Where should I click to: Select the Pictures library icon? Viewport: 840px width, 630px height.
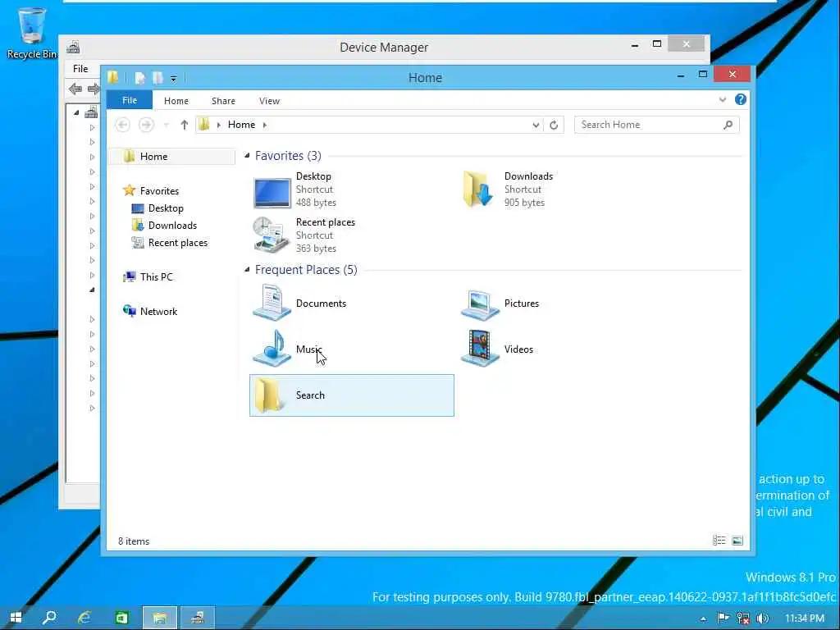click(480, 305)
